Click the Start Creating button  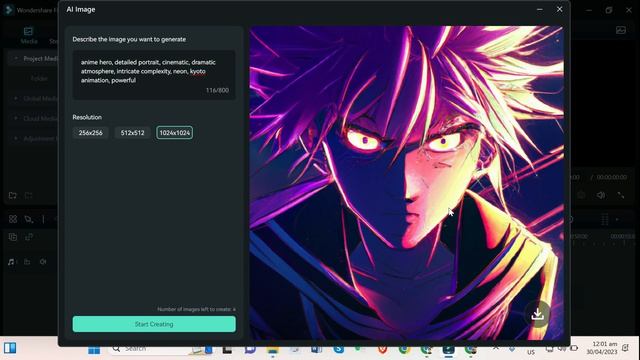(x=154, y=324)
